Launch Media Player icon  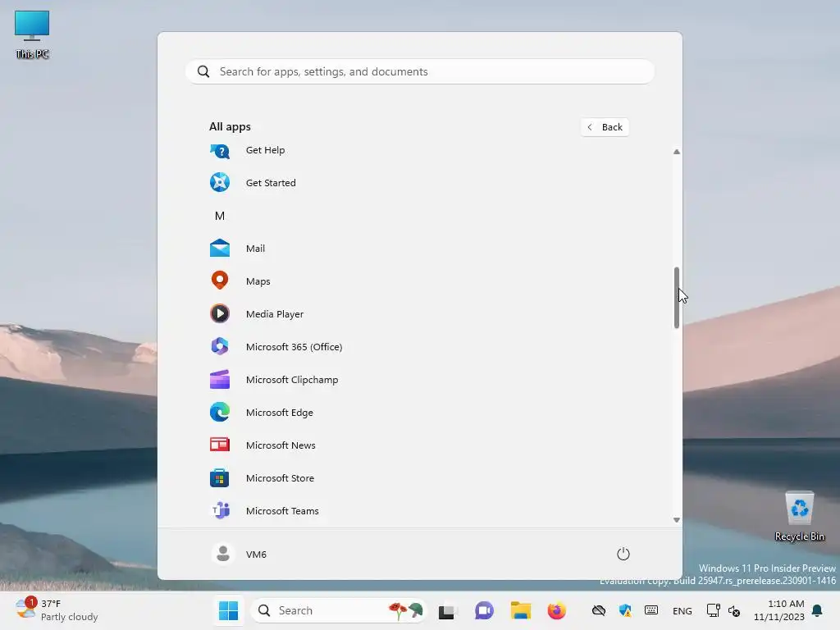[220, 313]
